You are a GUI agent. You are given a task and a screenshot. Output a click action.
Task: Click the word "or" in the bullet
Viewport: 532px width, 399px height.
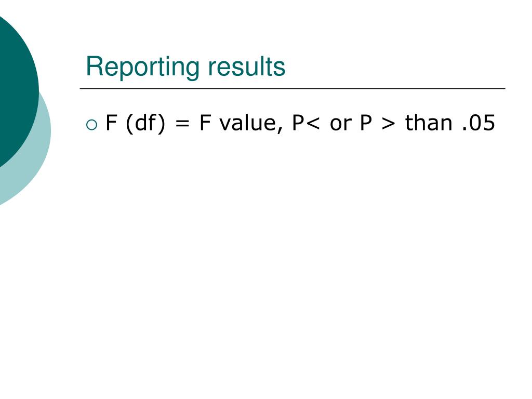[341, 125]
